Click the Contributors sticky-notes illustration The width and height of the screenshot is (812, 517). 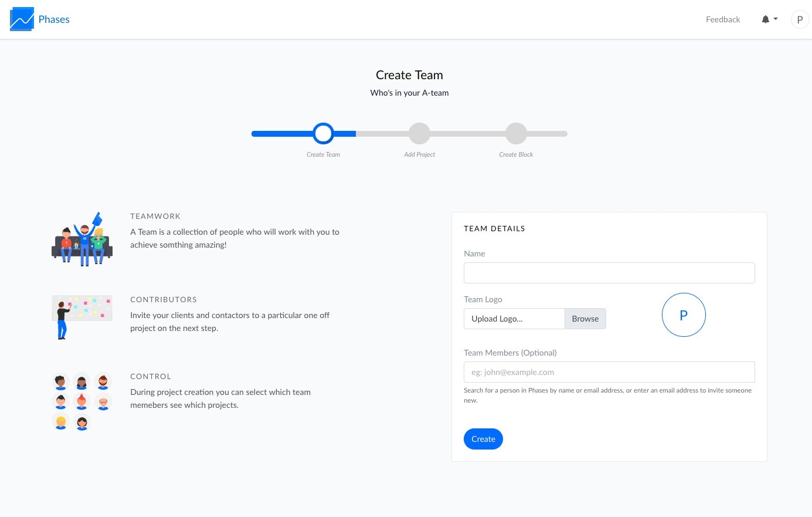82,317
